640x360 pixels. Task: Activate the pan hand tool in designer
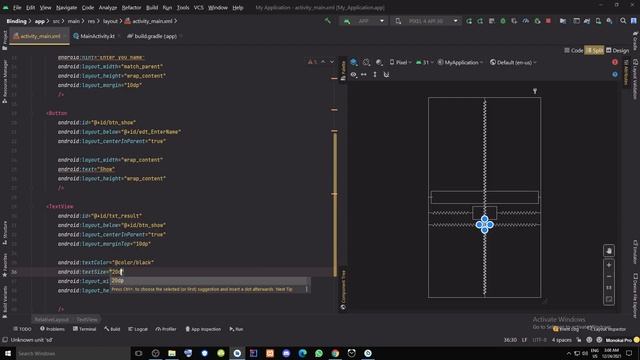(609, 251)
